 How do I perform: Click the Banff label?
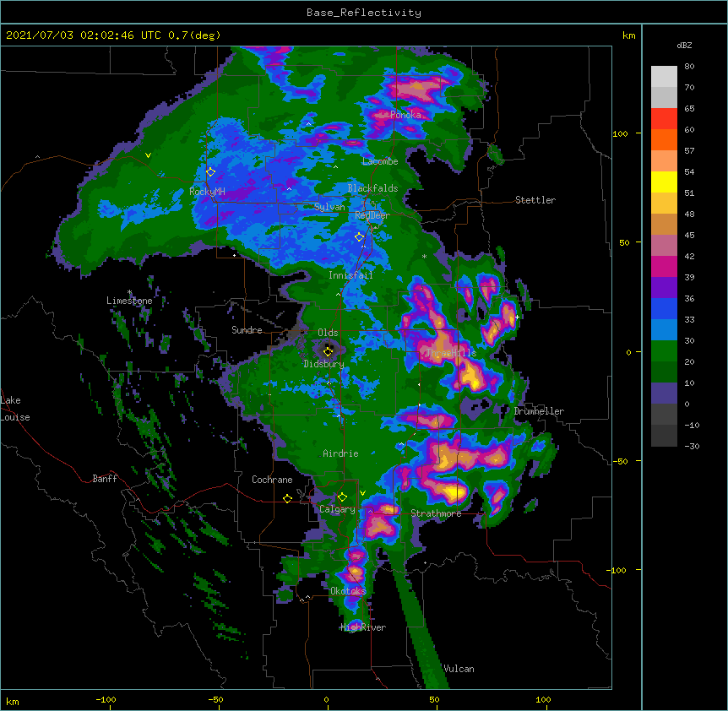point(105,479)
